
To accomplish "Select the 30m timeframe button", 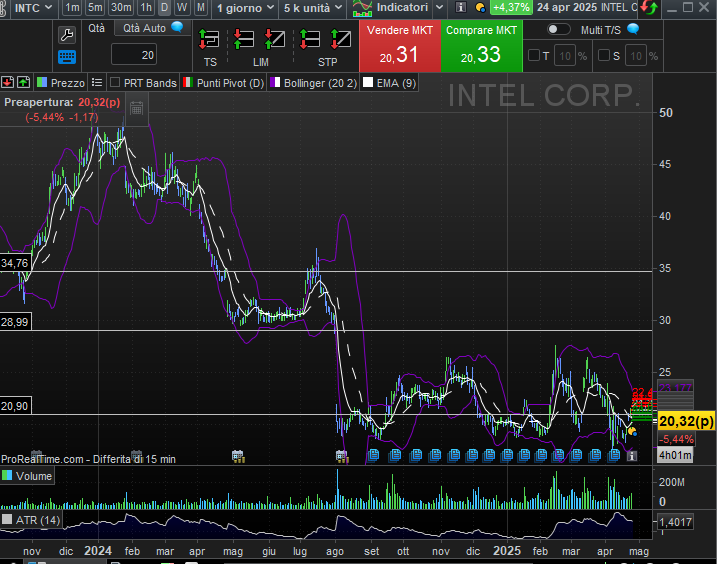I will click(x=121, y=8).
